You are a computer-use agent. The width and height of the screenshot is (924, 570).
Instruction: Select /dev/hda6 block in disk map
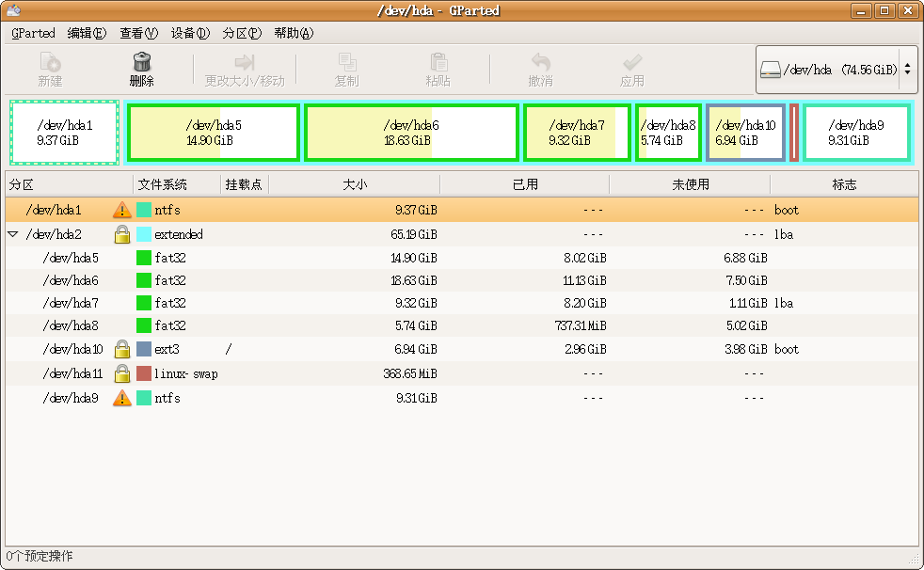411,133
